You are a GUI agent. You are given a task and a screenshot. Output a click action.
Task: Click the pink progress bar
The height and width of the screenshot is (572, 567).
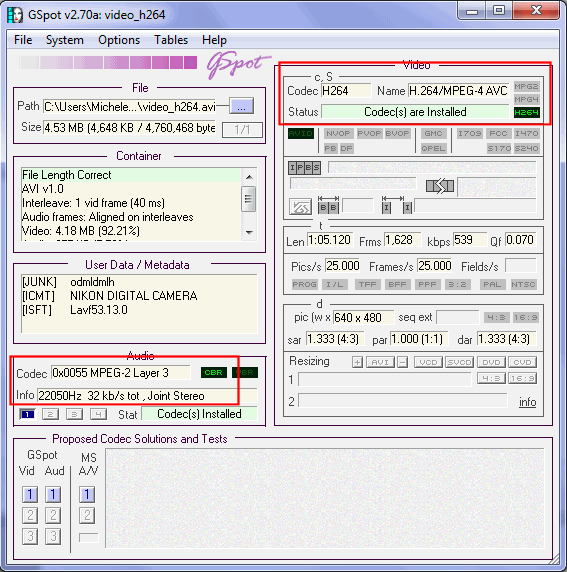click(x=108, y=62)
